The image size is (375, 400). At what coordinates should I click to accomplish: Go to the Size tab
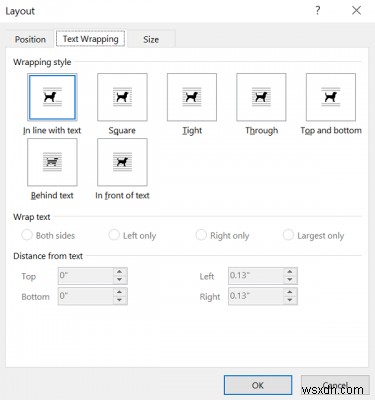tap(151, 39)
